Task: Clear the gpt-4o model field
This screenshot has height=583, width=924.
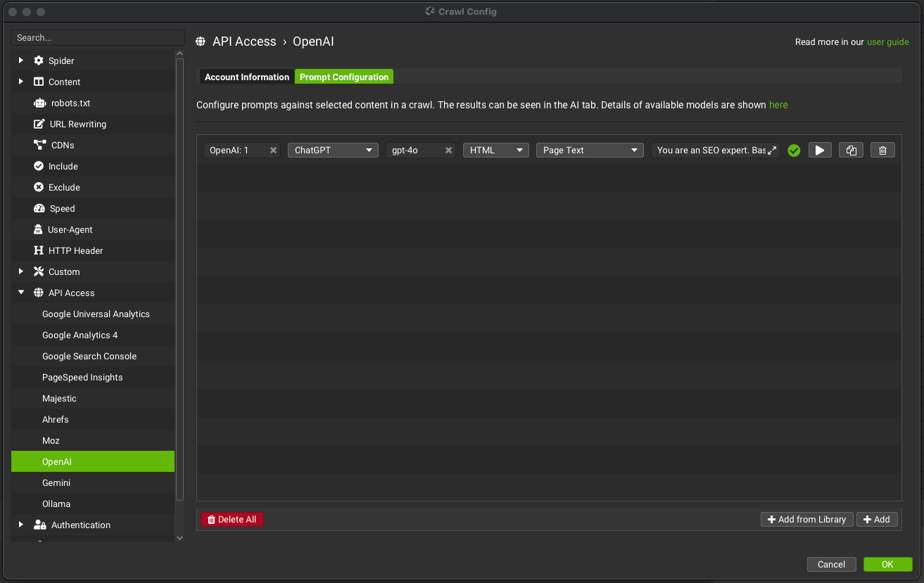Action: [448, 150]
